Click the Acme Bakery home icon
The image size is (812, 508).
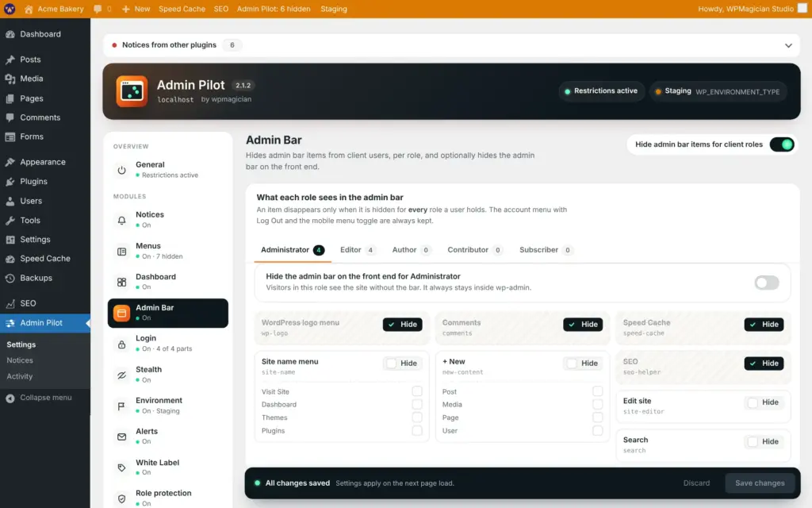(29, 9)
